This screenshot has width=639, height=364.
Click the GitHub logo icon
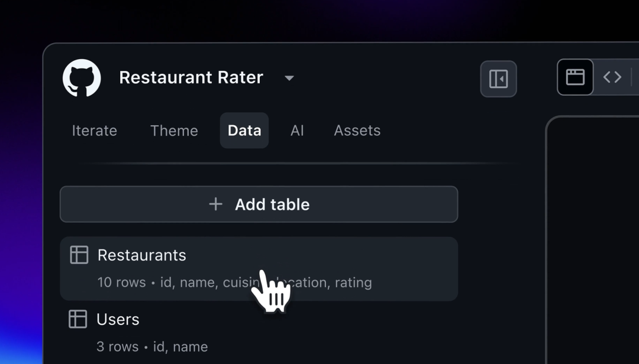[82, 78]
